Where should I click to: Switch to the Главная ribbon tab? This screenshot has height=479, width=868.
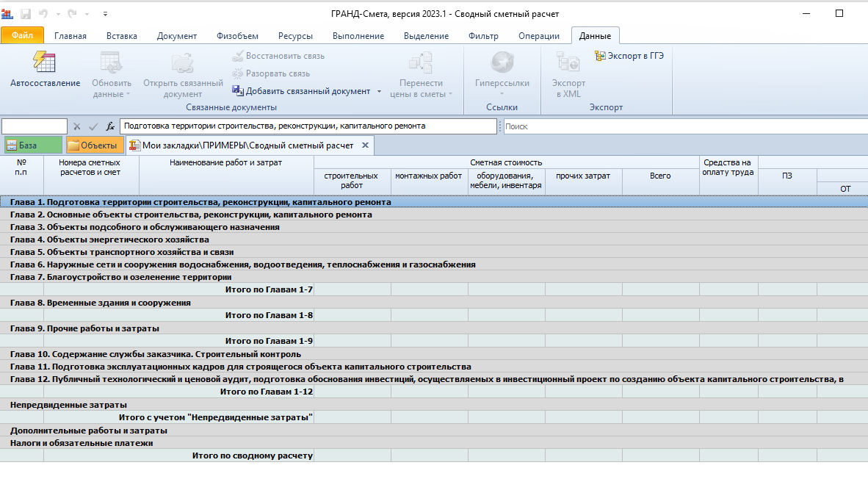point(70,36)
